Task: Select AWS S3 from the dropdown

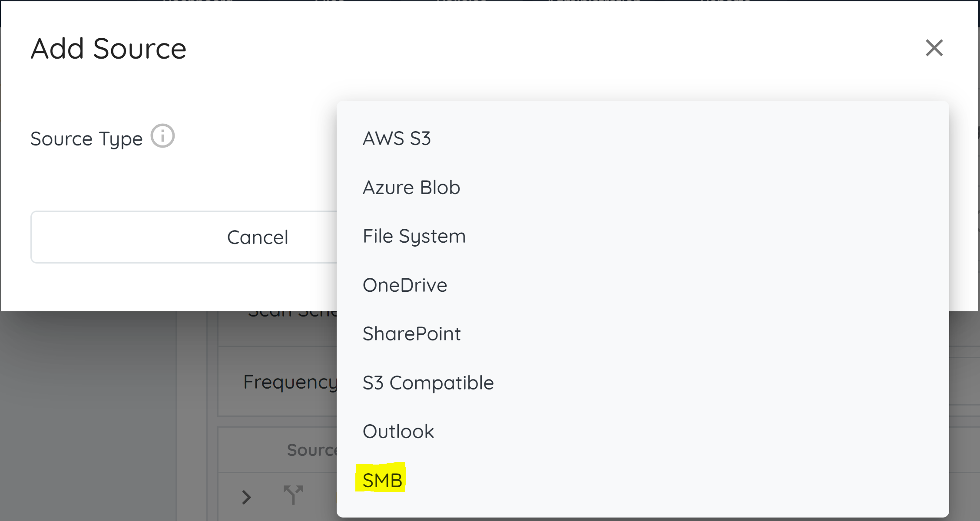Action: [397, 138]
